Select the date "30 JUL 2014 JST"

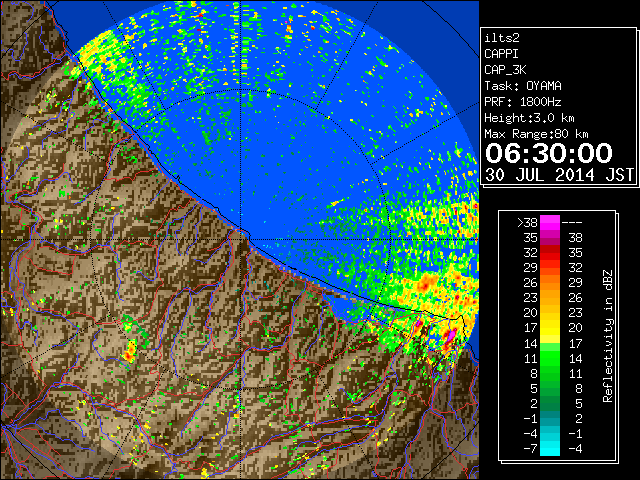(559, 175)
